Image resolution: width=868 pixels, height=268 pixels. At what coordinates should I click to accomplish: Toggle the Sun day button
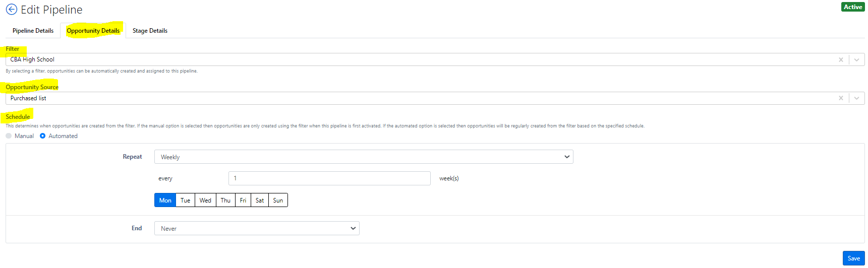(278, 200)
